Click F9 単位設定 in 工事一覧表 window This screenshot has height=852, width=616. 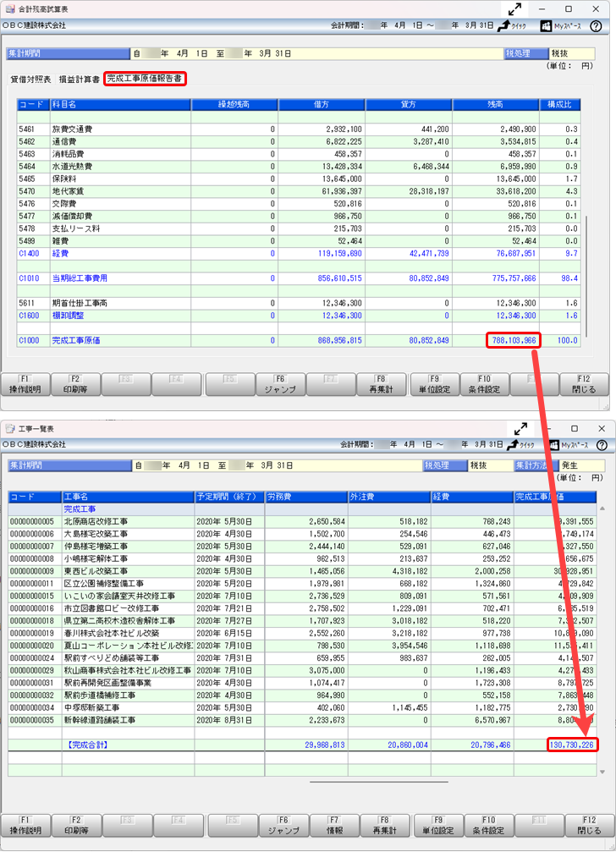pyautogui.click(x=438, y=826)
